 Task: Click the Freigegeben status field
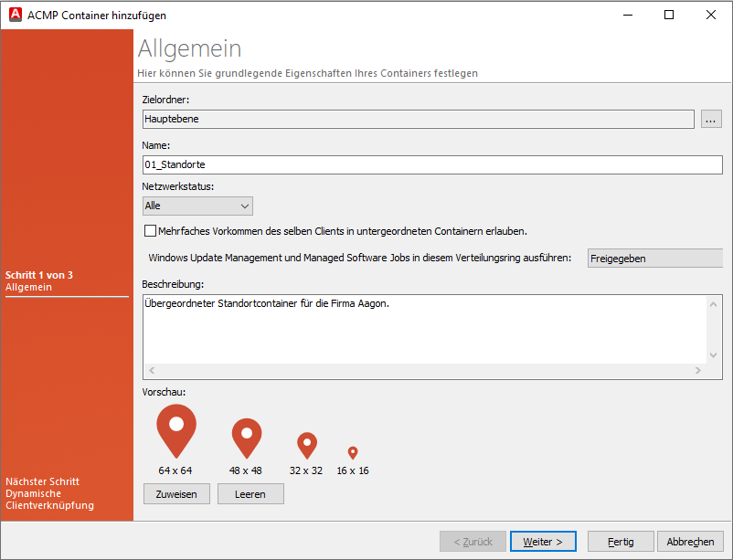(654, 259)
